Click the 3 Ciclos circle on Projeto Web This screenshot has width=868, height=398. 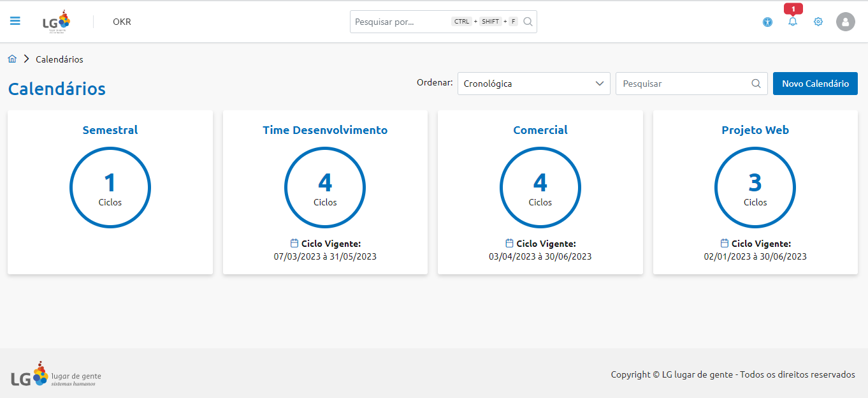(x=755, y=188)
